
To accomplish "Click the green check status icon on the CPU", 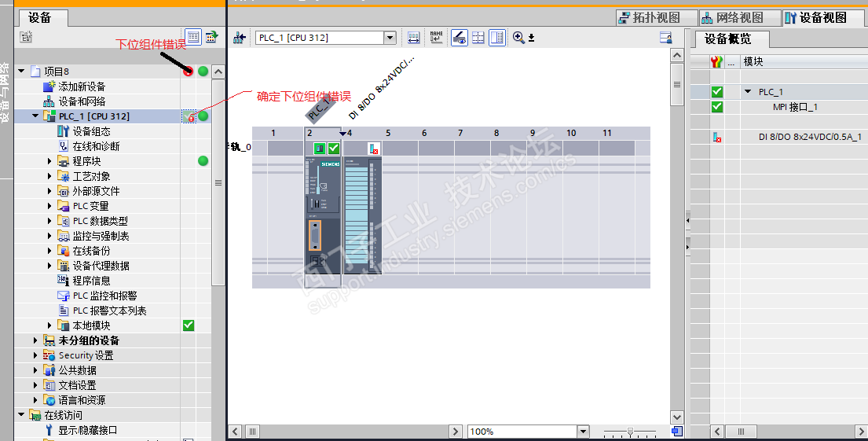I will (x=333, y=148).
